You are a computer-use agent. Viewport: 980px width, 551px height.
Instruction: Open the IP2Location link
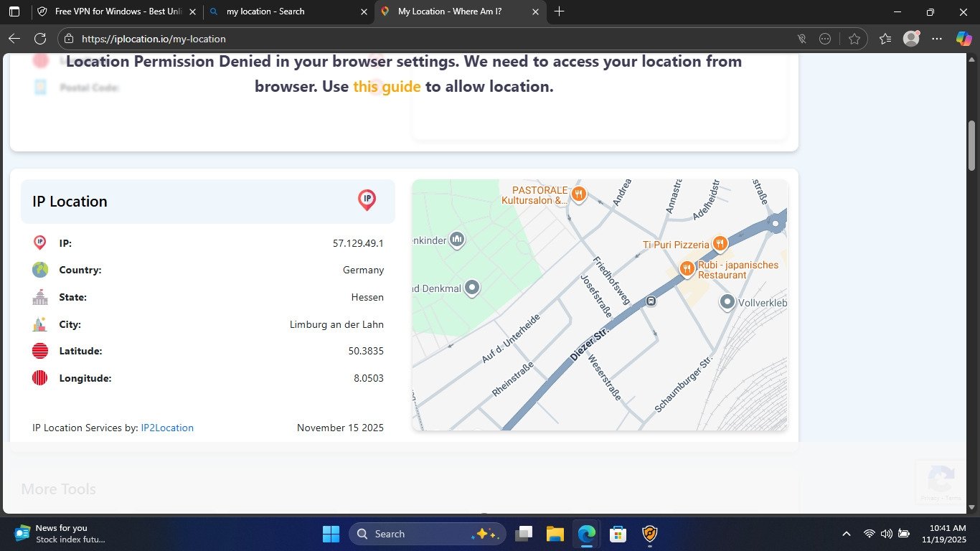(x=167, y=428)
